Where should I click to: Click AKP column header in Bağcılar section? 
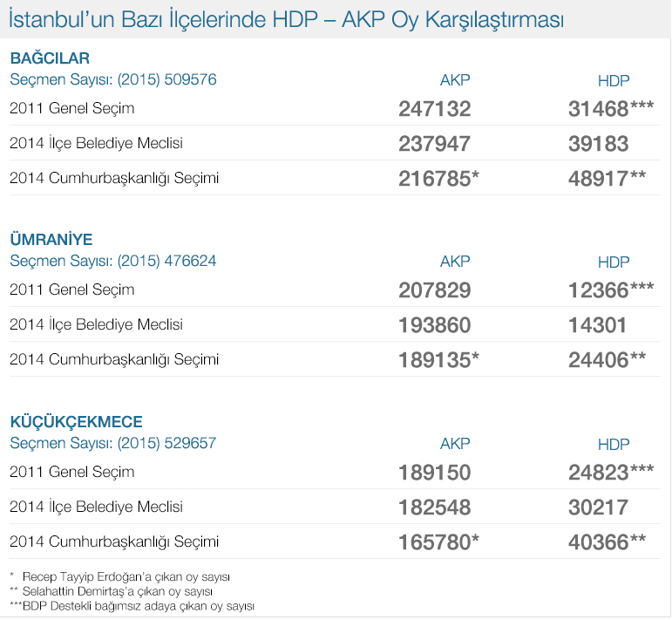point(455,80)
